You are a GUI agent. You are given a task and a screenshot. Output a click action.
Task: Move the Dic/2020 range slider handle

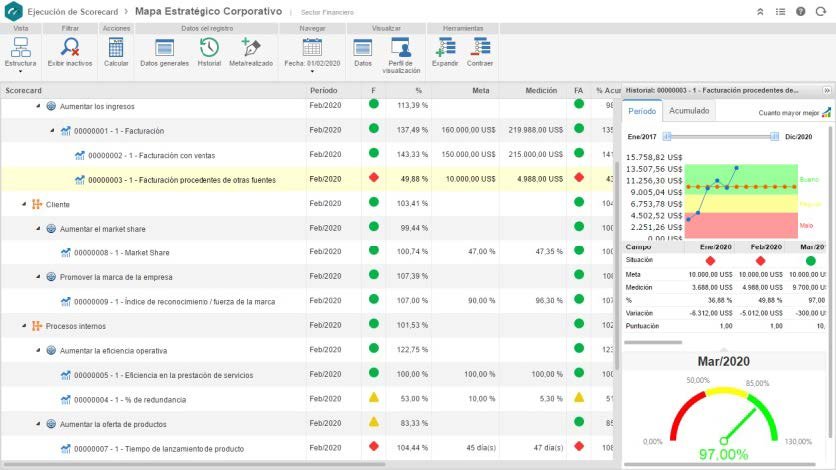coord(774,137)
